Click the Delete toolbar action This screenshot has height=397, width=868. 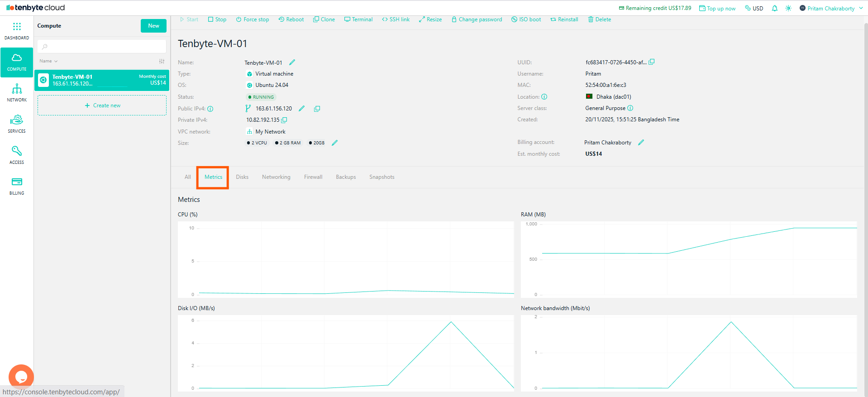[x=600, y=19]
